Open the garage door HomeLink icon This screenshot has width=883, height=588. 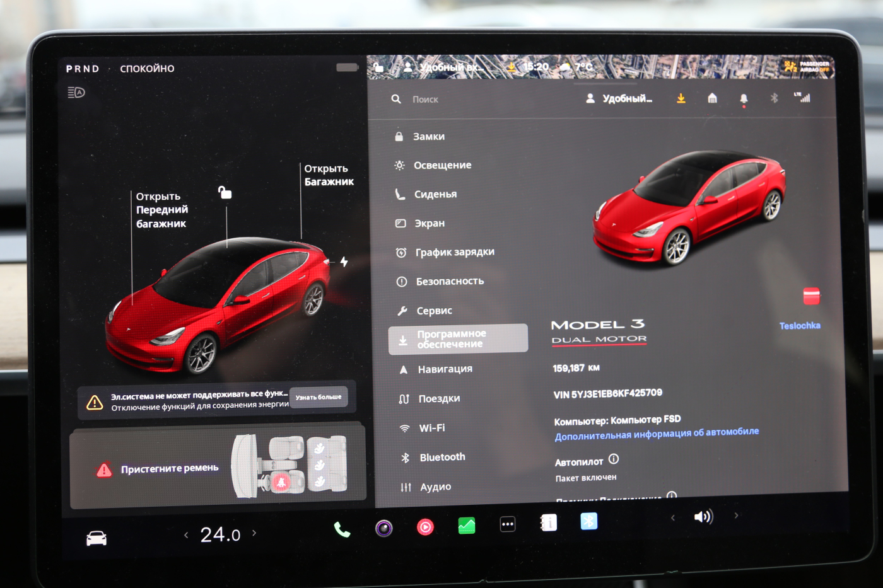pos(712,98)
